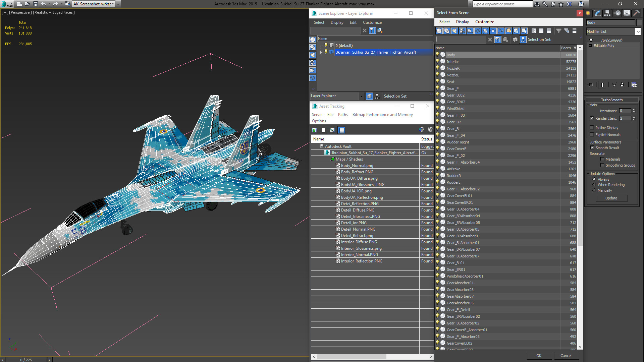Click the Update button in TurboSmooth
Viewport: 644px width, 362px height.
pos(611,198)
